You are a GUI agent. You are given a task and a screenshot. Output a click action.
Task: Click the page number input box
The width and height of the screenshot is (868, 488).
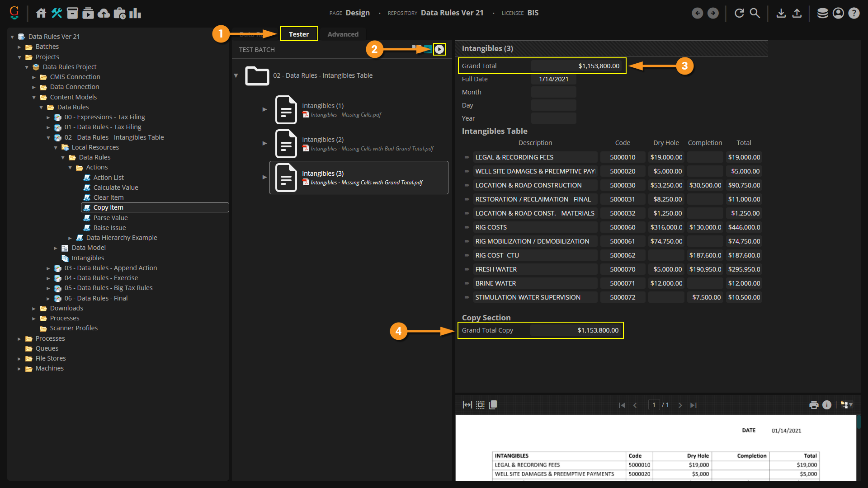[654, 405]
